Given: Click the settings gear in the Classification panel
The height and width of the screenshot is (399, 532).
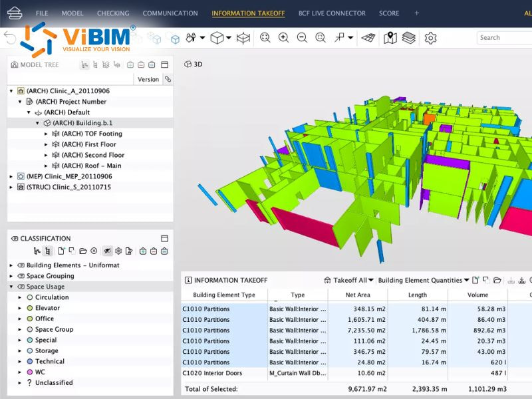Looking at the screenshot, I should [x=118, y=251].
